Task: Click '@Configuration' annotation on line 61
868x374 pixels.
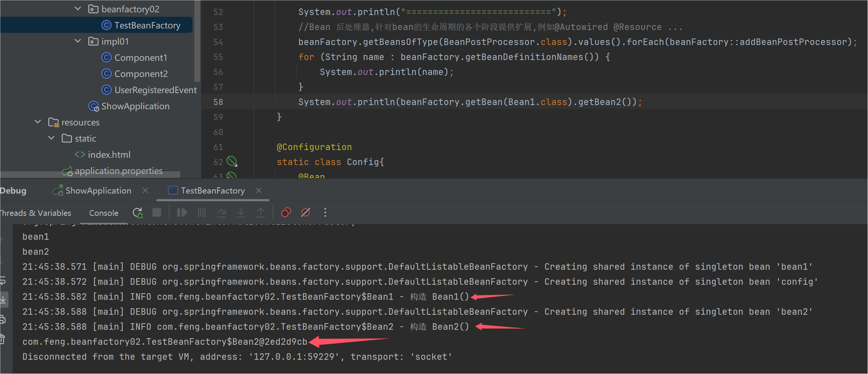Action: pyautogui.click(x=314, y=147)
